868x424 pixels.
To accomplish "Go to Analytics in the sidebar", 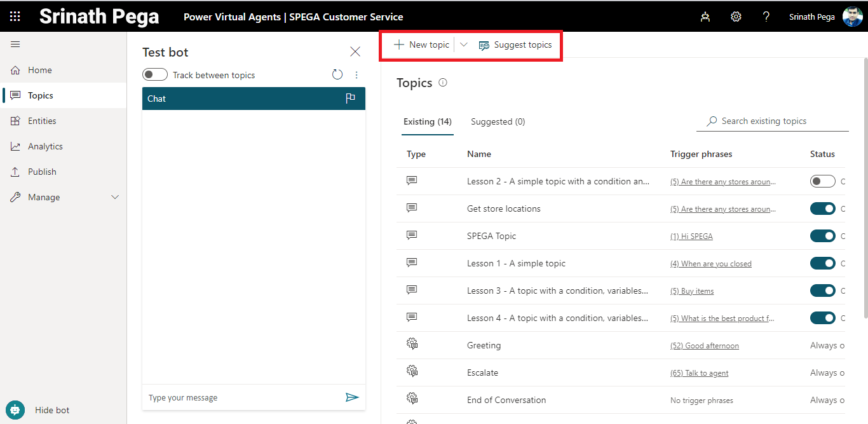I will point(45,146).
